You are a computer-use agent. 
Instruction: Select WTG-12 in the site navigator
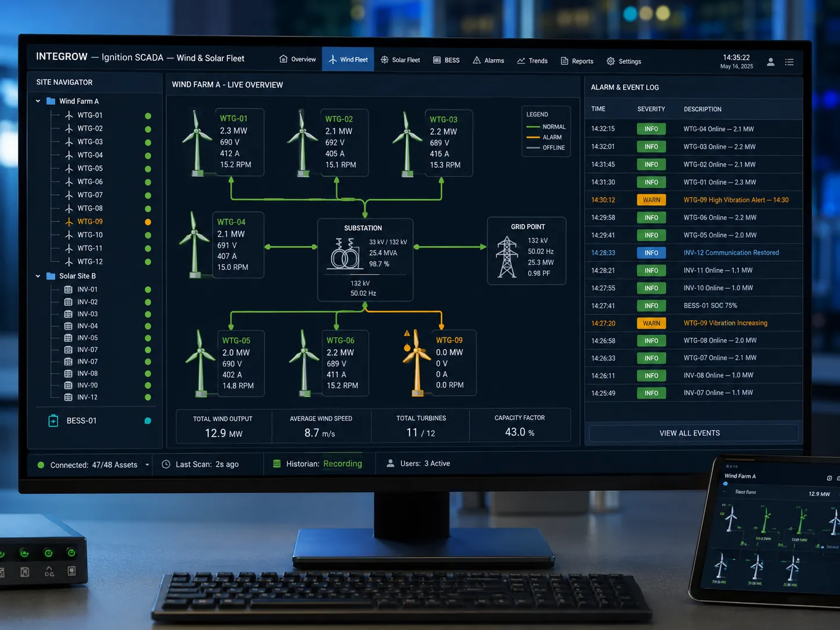pyautogui.click(x=90, y=262)
